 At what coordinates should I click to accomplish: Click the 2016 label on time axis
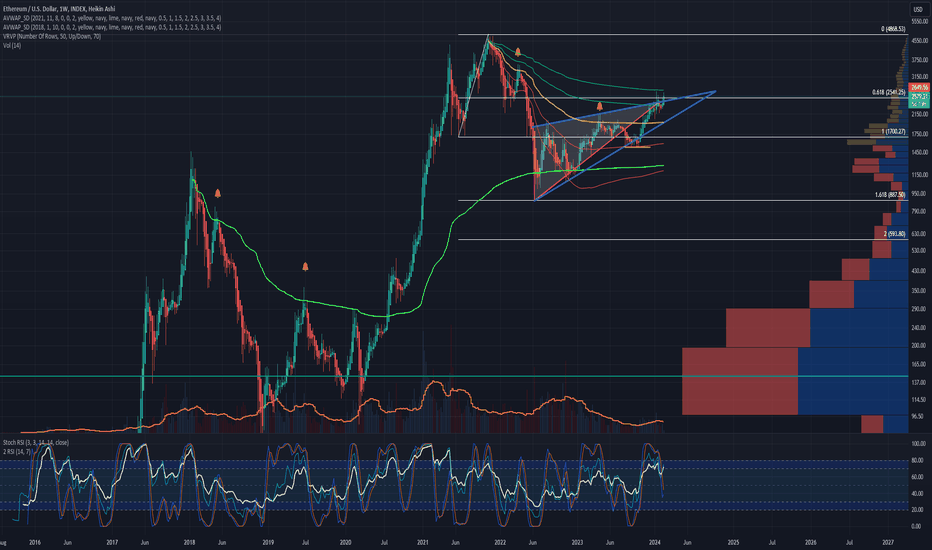click(x=35, y=542)
